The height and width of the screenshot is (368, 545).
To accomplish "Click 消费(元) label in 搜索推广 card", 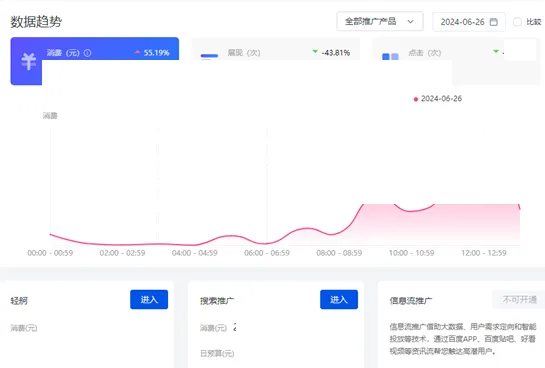I will (213, 328).
